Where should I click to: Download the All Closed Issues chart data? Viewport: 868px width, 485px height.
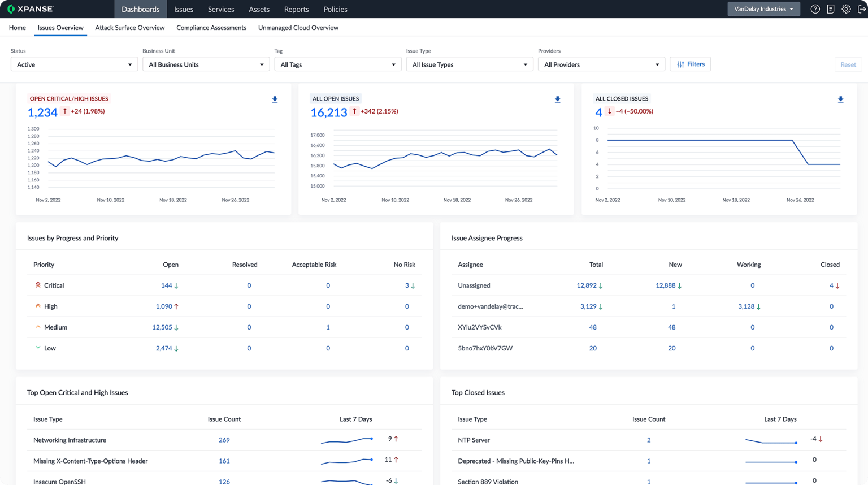(841, 99)
